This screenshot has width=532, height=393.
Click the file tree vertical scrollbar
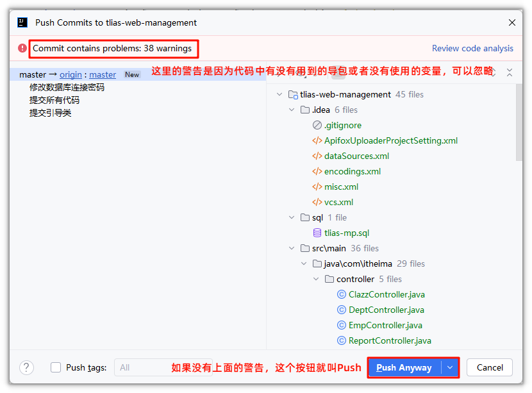point(519,123)
